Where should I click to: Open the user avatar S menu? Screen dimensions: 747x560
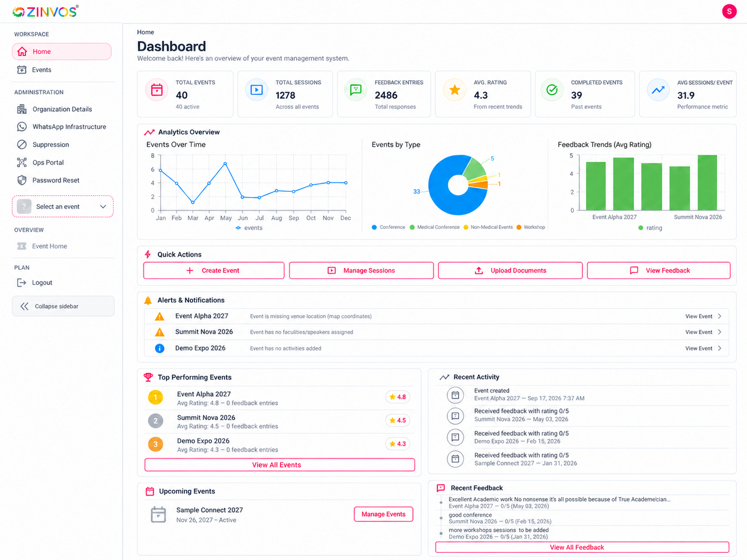click(729, 11)
